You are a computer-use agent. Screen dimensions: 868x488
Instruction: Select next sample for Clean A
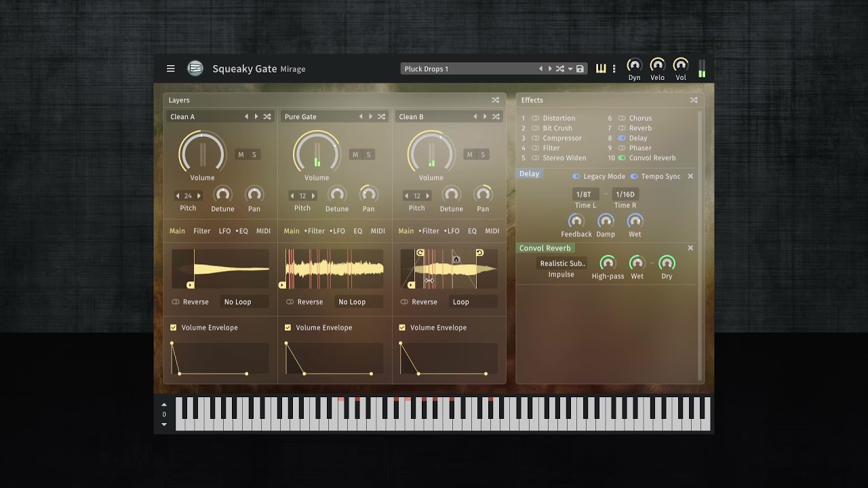pyautogui.click(x=256, y=117)
